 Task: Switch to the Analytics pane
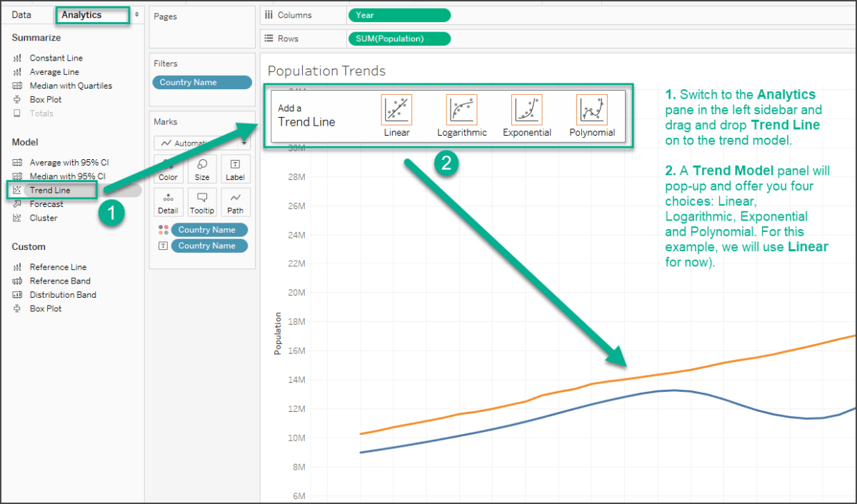[92, 14]
